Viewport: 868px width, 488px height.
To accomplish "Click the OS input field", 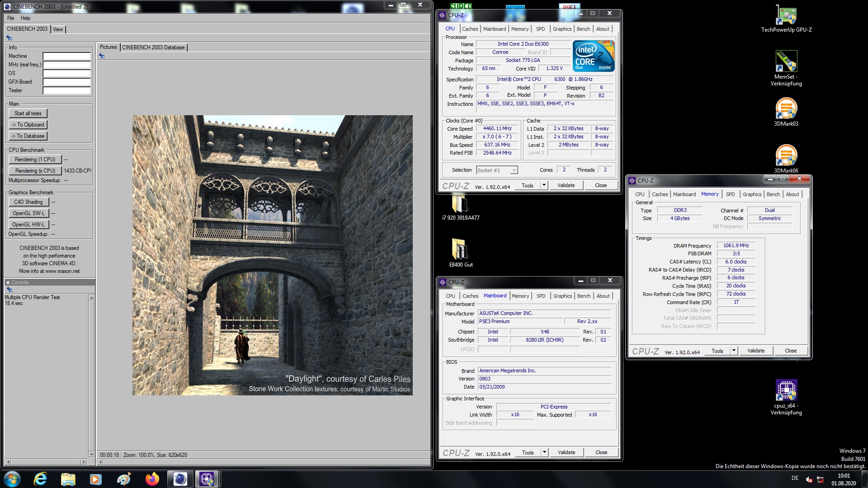I will [x=67, y=73].
